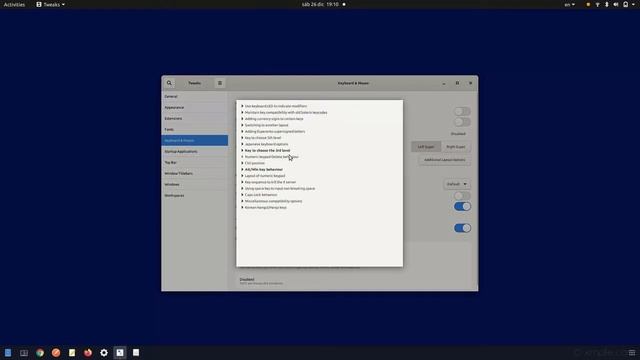Toggle the upper blue enabled switch

coord(462,207)
